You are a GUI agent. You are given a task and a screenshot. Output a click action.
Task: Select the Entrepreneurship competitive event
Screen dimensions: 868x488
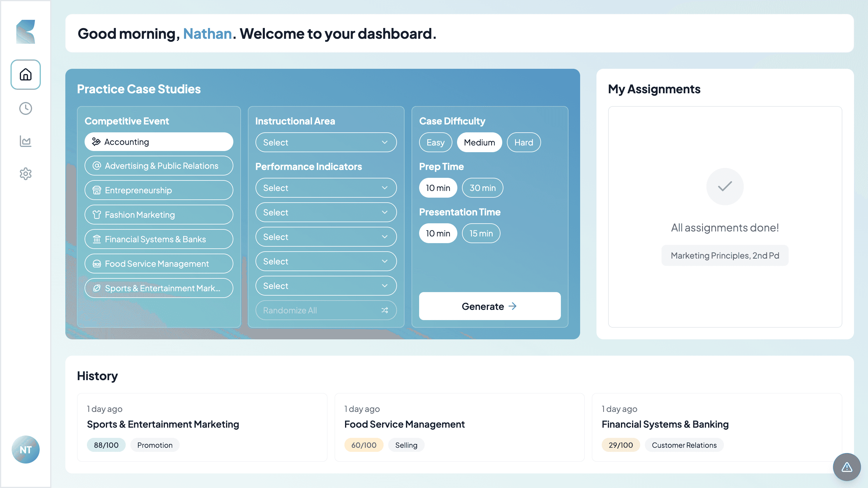pos(158,190)
